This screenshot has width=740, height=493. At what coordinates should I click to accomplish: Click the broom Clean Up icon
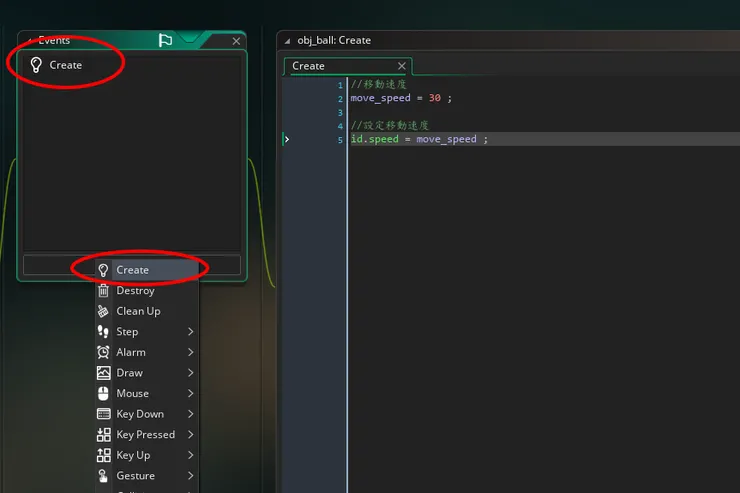coord(103,311)
